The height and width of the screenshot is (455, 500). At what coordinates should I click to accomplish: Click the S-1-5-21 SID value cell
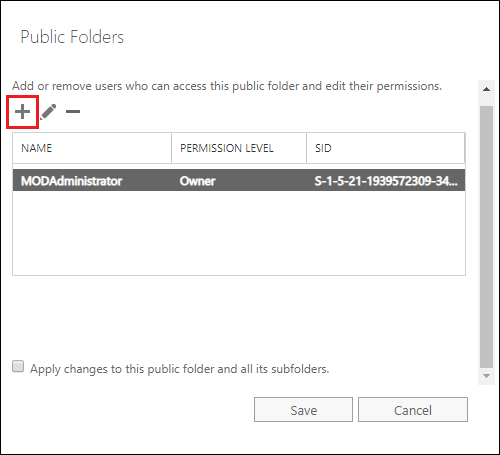point(386,181)
